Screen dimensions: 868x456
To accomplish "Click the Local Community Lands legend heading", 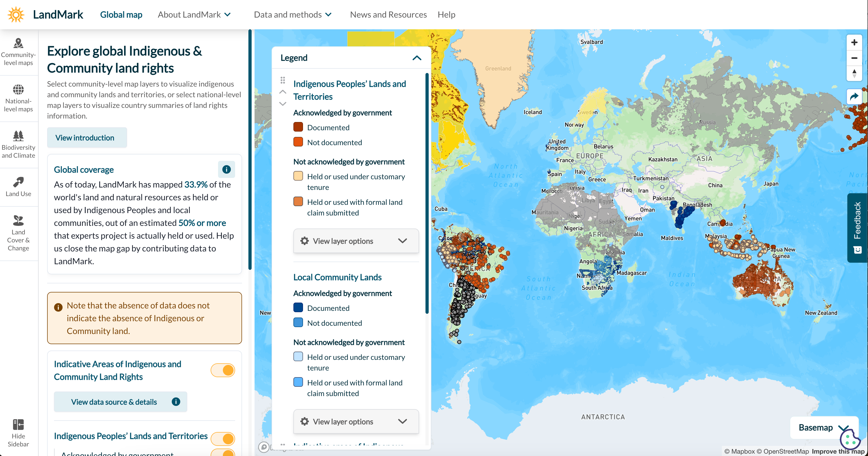I will pyautogui.click(x=337, y=277).
